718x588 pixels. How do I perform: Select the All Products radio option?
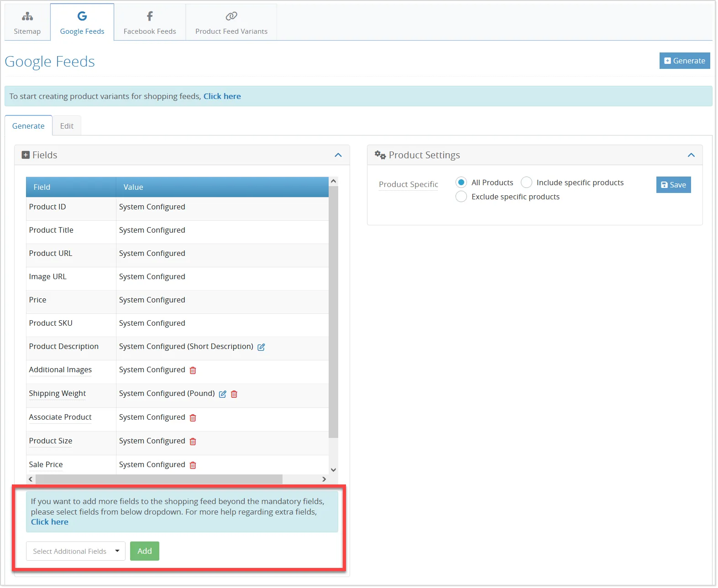pos(461,182)
